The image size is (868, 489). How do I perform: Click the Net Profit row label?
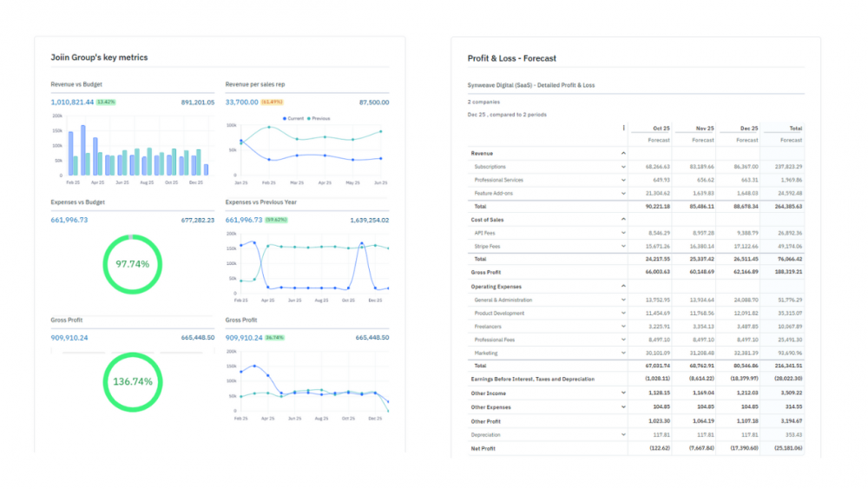coord(485,448)
